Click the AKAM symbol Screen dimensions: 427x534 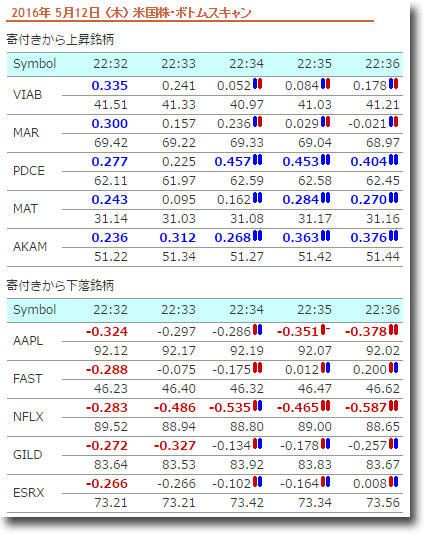(30, 247)
